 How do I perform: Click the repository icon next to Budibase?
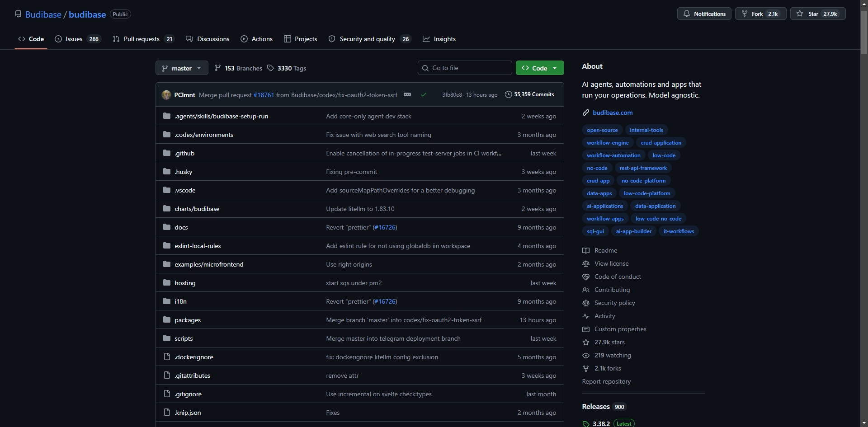(18, 14)
